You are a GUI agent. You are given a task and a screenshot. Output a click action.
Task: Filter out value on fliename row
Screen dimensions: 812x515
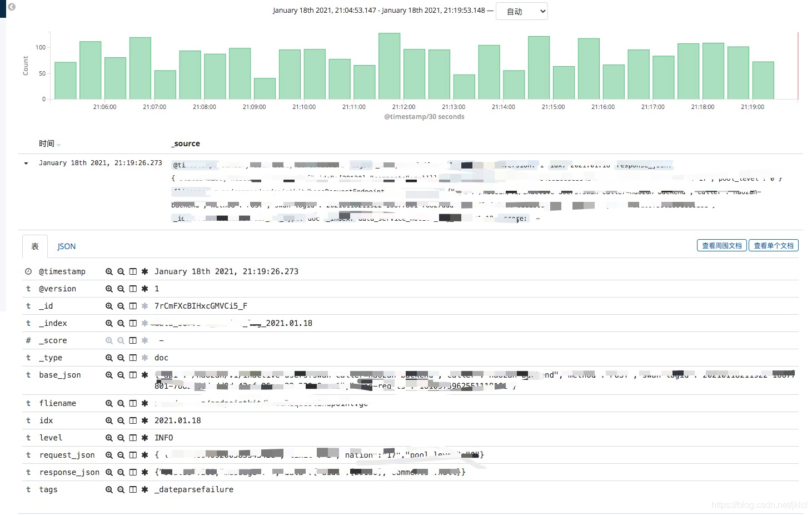(x=121, y=404)
